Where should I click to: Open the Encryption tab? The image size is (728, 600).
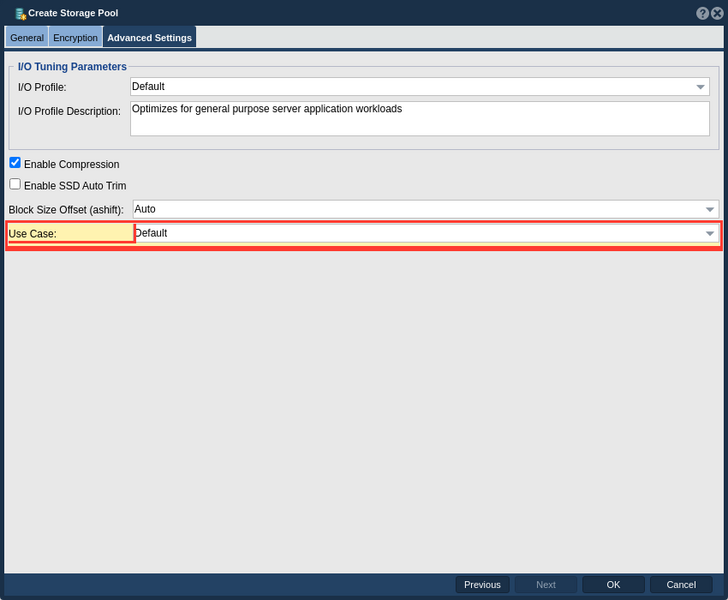coord(75,38)
